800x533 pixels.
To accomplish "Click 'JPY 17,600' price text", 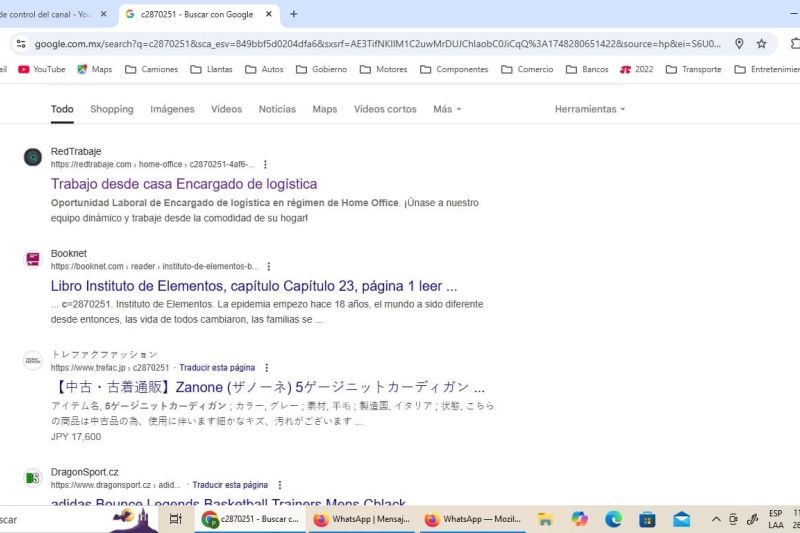I will [76, 437].
